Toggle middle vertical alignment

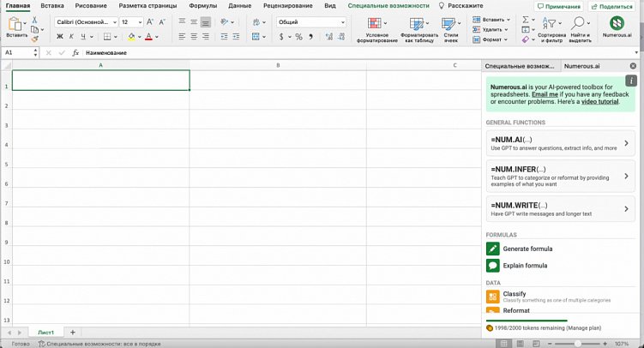(x=194, y=22)
